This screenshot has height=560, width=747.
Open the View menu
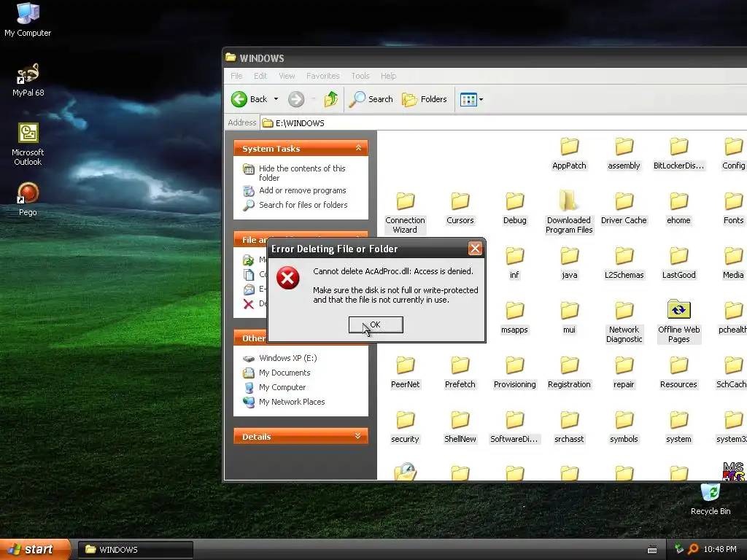click(x=287, y=76)
